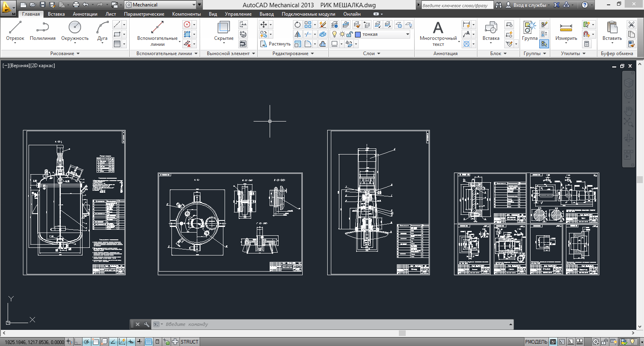Expand the Рисование panel
This screenshot has height=346, width=644.
(x=65, y=54)
